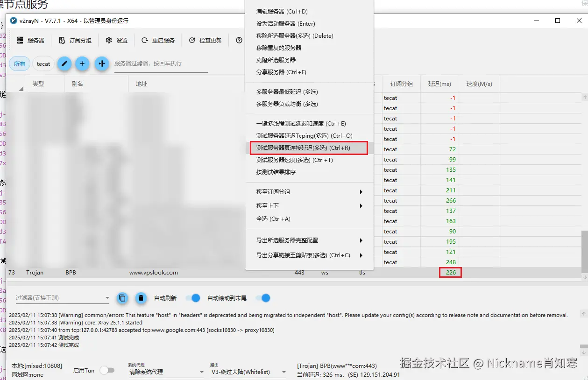Sort by the 别名 column header
Viewport: 588px width, 380px height.
click(x=96, y=84)
